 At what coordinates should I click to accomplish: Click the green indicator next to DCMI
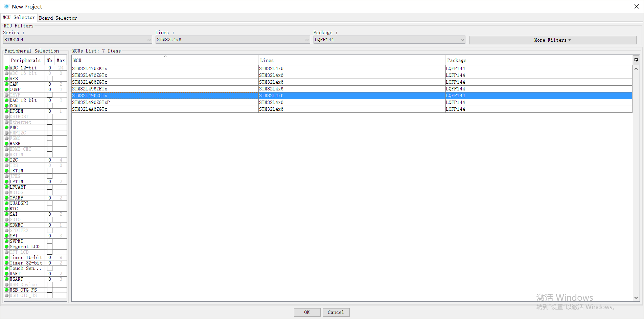[6, 106]
